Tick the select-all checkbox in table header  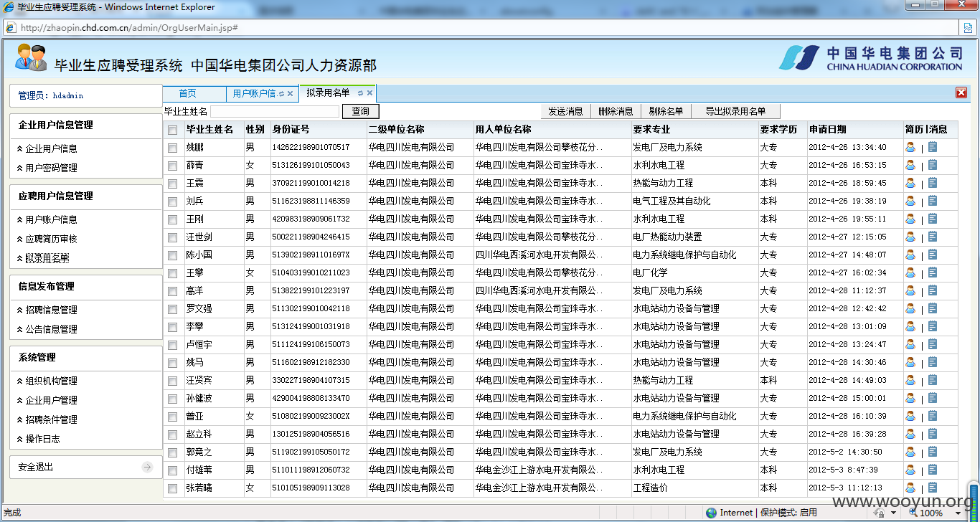(172, 130)
